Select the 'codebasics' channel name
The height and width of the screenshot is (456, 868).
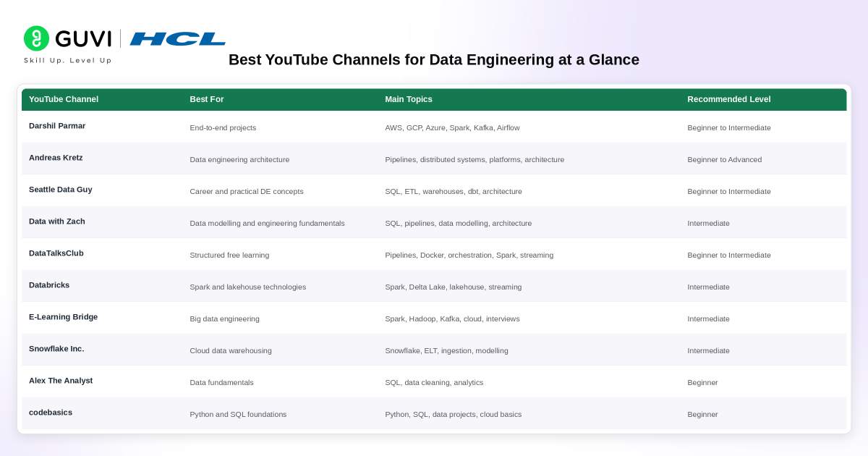[x=51, y=413]
